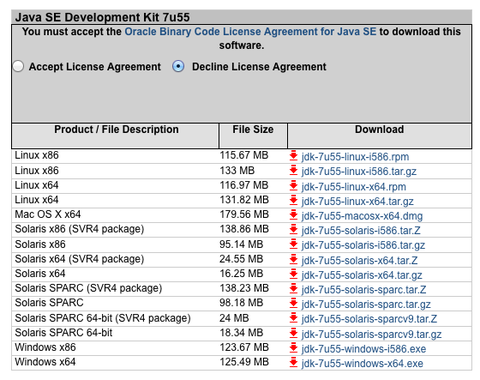Image resolution: width=480 pixels, height=380 pixels.
Task: Download jdk-7u55-solaris-i586.tar.Z file link
Action: tap(361, 231)
